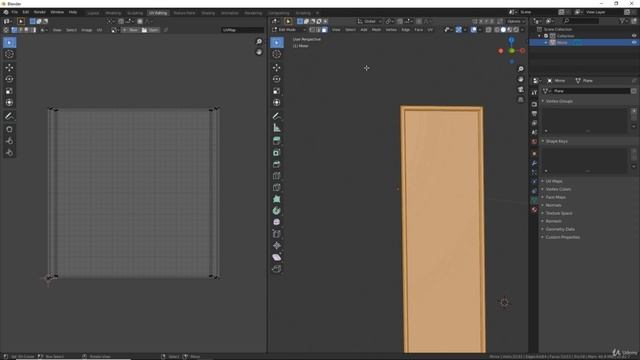Expand the Custom Properties panel

point(563,237)
